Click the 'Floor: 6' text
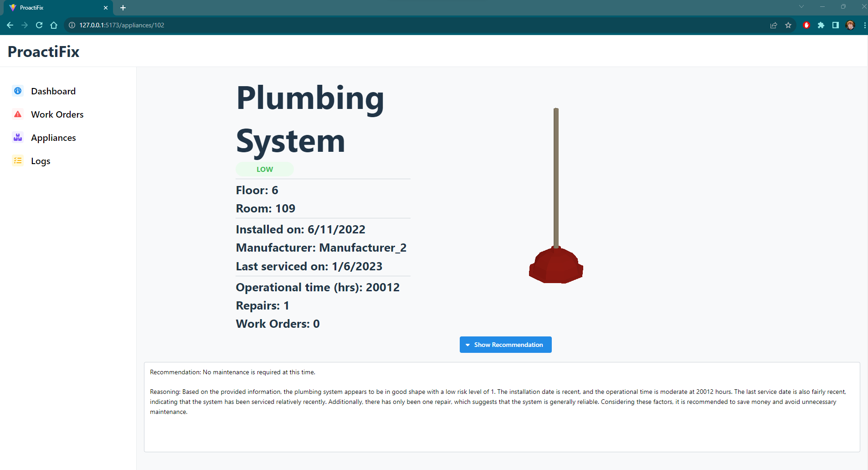868x470 pixels. pos(257,190)
